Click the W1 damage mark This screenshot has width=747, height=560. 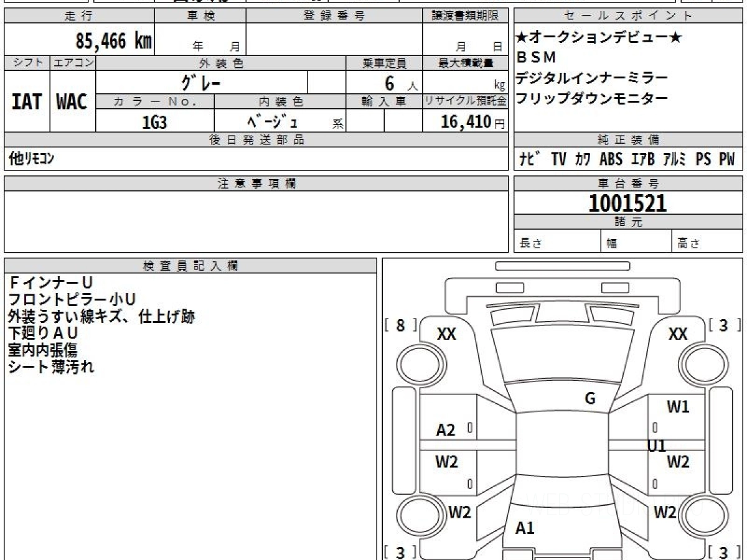(x=678, y=408)
